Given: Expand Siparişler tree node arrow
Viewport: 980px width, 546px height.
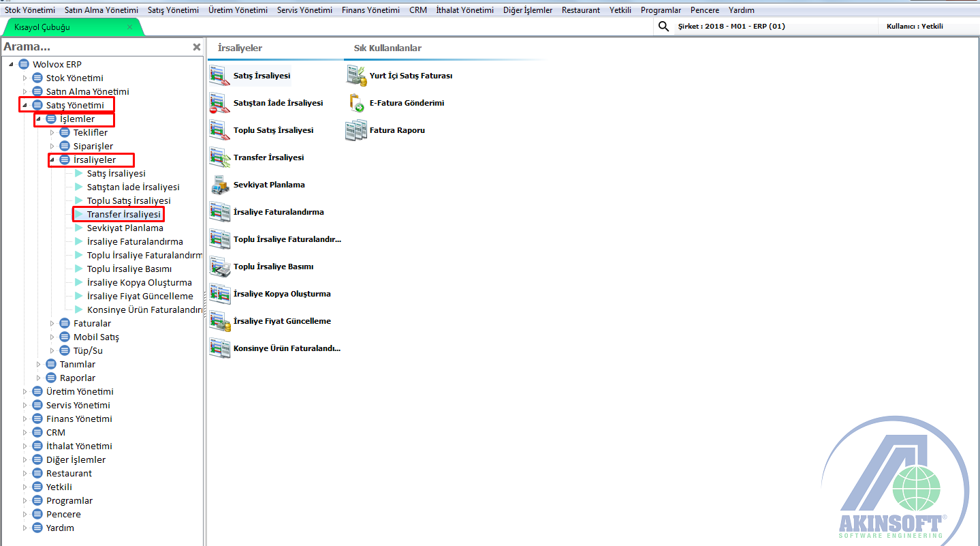Looking at the screenshot, I should pos(52,146).
